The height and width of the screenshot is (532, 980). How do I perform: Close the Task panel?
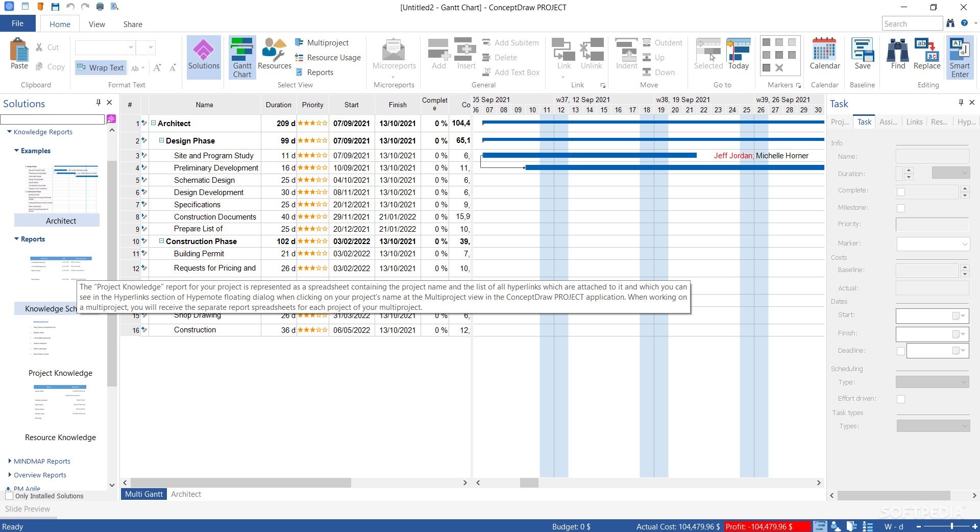pyautogui.click(x=972, y=103)
